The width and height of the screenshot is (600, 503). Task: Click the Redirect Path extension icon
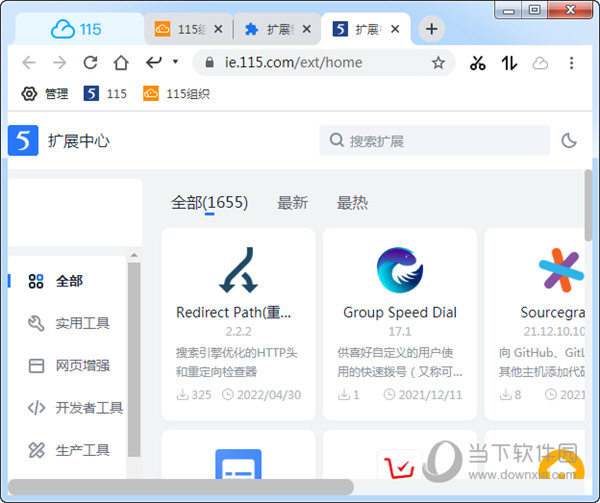tap(238, 270)
